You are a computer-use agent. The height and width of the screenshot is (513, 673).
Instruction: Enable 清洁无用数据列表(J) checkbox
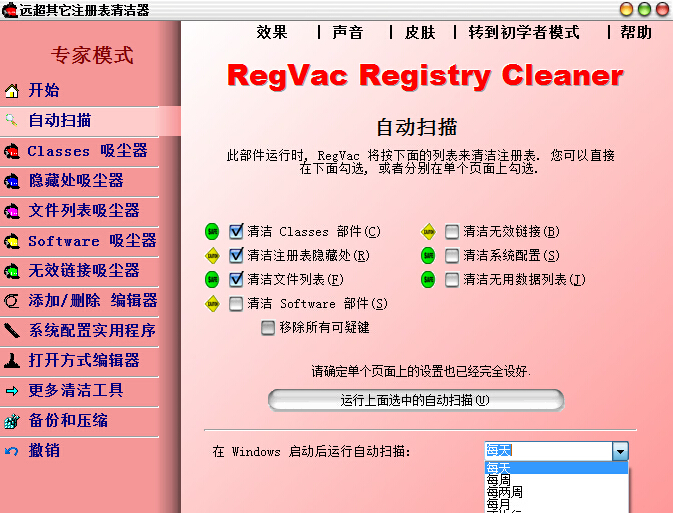point(452,280)
